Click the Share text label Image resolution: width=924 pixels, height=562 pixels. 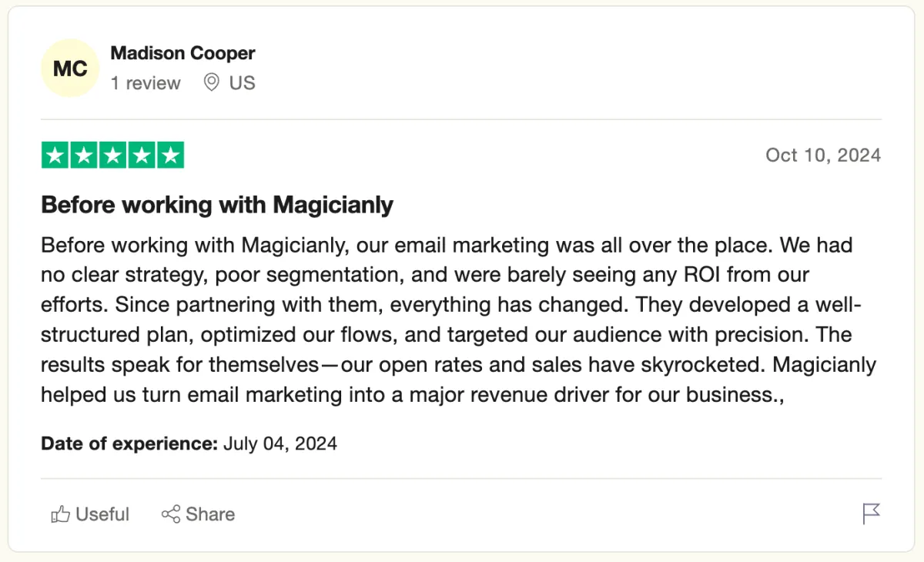click(210, 514)
